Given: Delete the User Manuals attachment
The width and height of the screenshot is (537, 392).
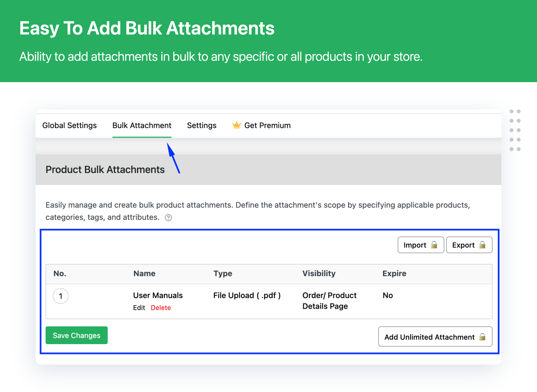Looking at the screenshot, I should (161, 308).
